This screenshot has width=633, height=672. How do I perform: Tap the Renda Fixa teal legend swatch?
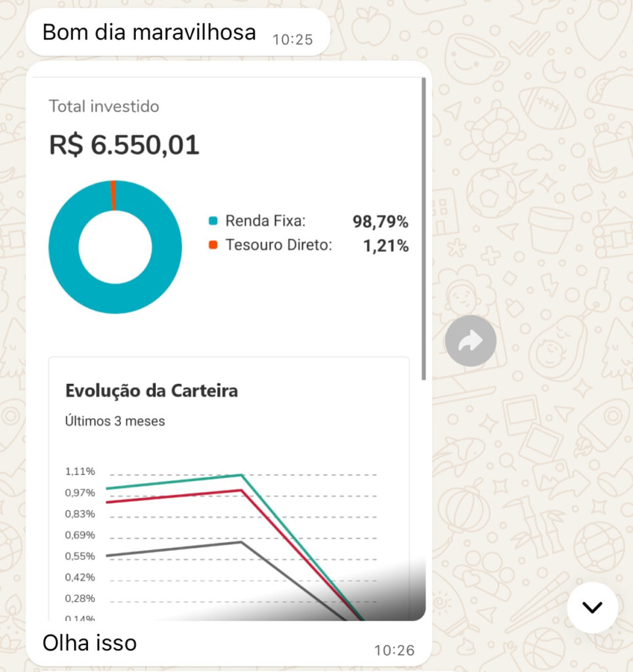[213, 220]
